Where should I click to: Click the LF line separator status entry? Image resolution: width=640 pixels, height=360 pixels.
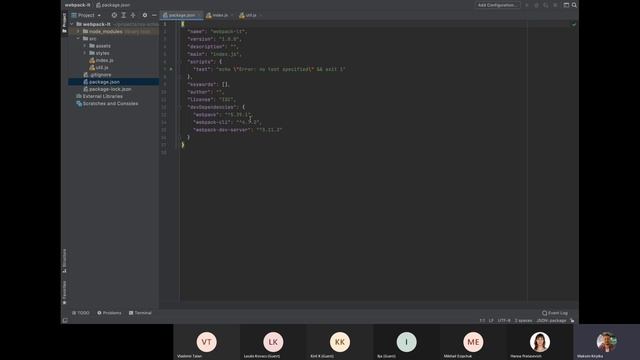(491, 320)
